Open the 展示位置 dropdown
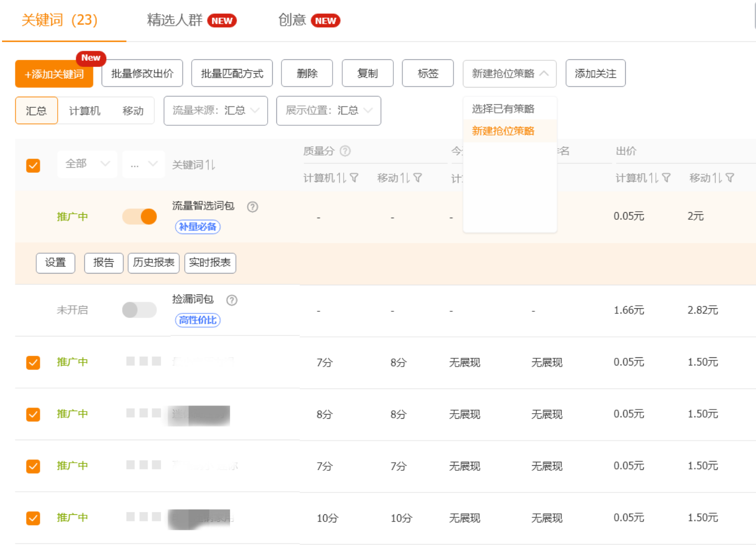This screenshot has height=545, width=756. click(x=328, y=111)
